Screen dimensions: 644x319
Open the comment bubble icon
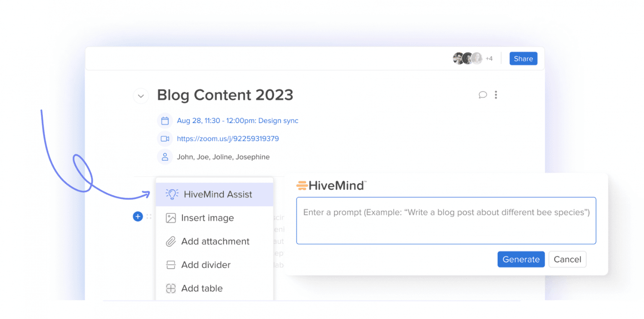tap(483, 95)
